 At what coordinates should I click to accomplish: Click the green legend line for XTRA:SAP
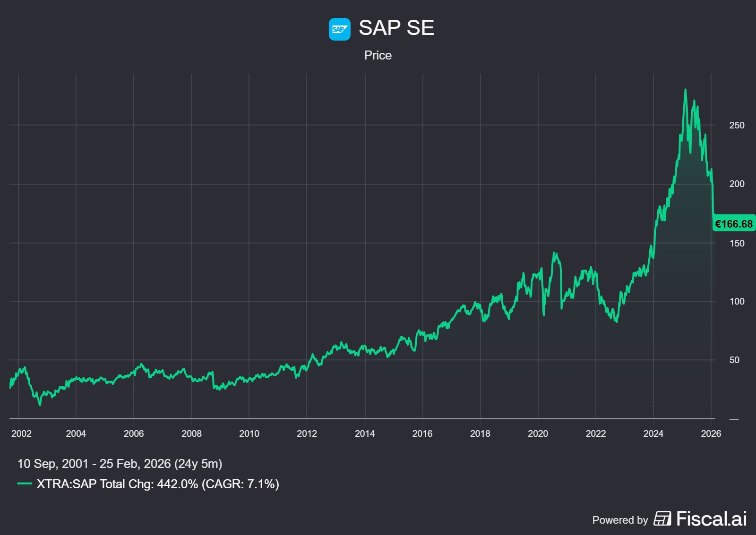tap(25, 484)
